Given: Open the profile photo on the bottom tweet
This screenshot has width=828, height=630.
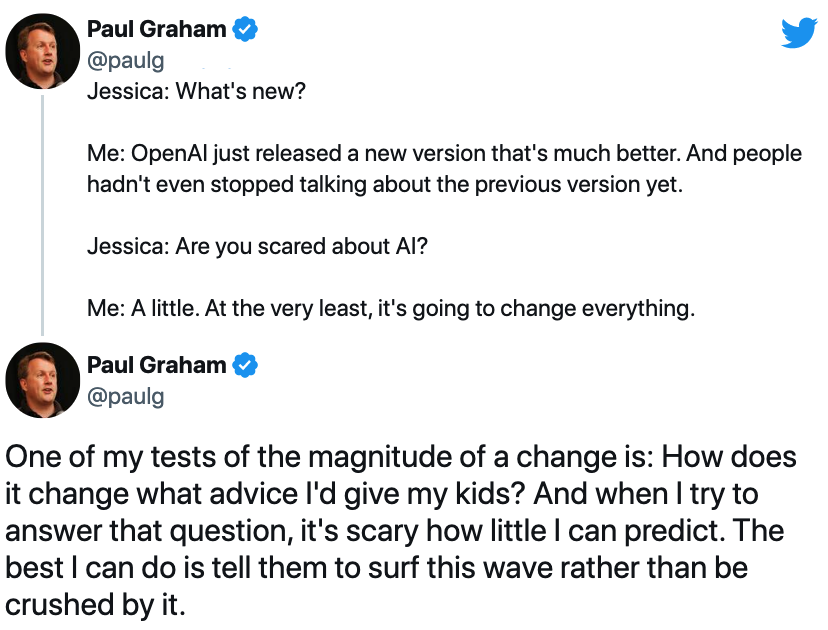Looking at the screenshot, I should coord(43,380).
